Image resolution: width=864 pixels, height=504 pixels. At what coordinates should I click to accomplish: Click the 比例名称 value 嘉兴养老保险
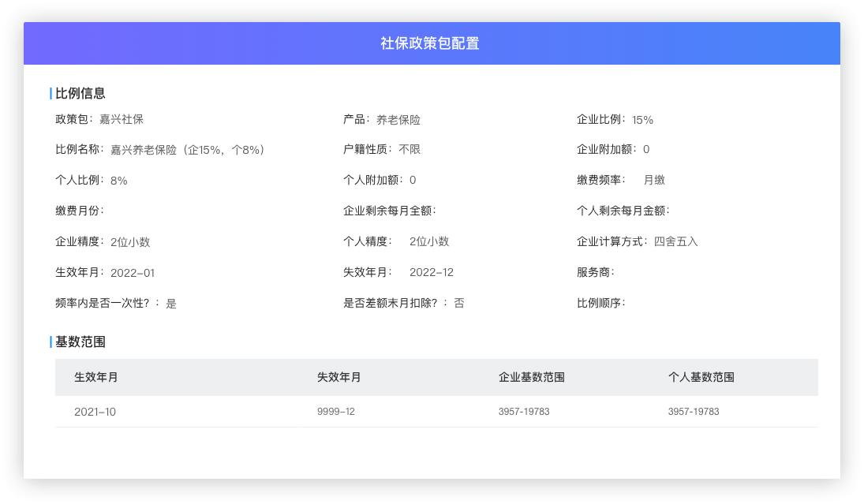pos(187,150)
